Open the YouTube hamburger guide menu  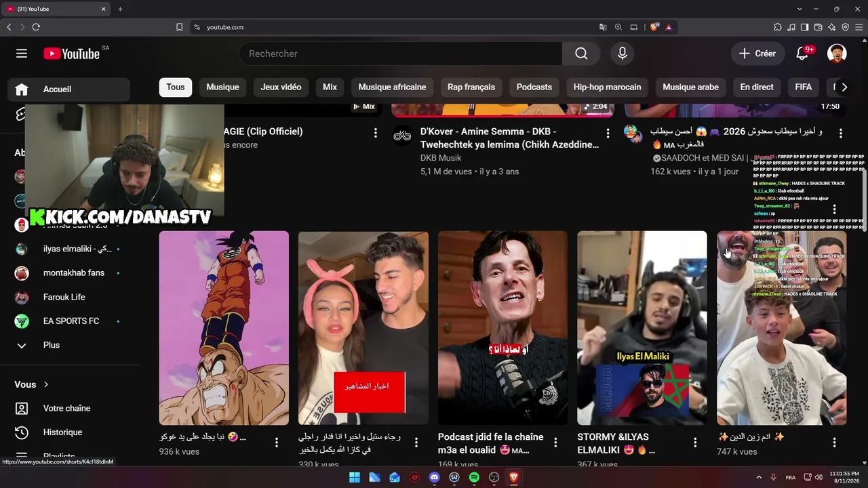point(22,54)
